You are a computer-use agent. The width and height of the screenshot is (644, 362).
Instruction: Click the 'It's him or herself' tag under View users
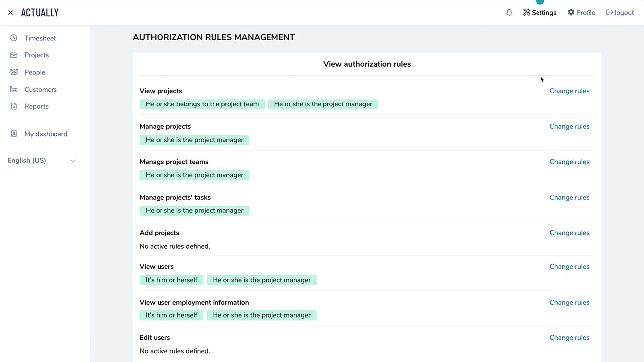click(x=171, y=280)
